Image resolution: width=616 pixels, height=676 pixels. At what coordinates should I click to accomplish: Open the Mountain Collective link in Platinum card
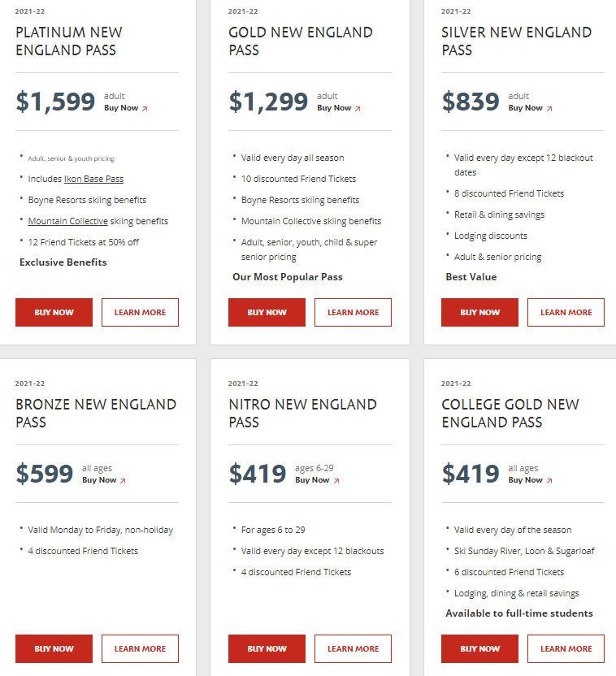click(x=68, y=221)
